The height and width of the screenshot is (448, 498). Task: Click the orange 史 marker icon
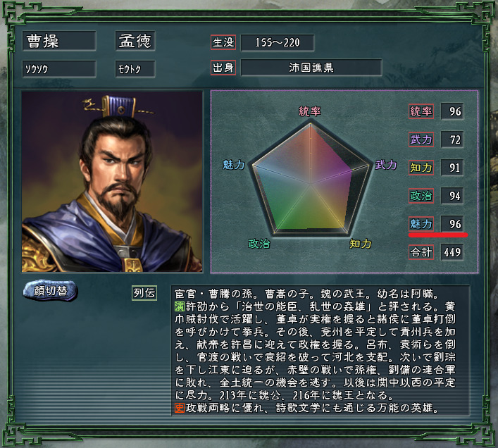coord(180,407)
